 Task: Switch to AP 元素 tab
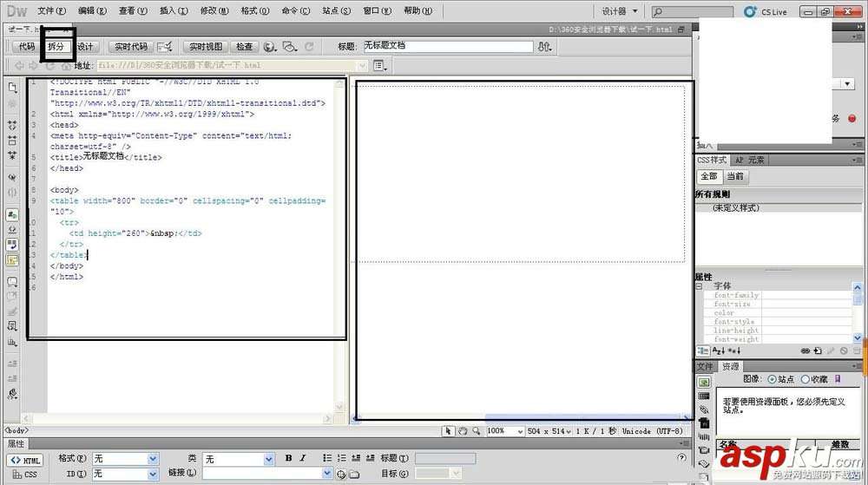tap(750, 160)
